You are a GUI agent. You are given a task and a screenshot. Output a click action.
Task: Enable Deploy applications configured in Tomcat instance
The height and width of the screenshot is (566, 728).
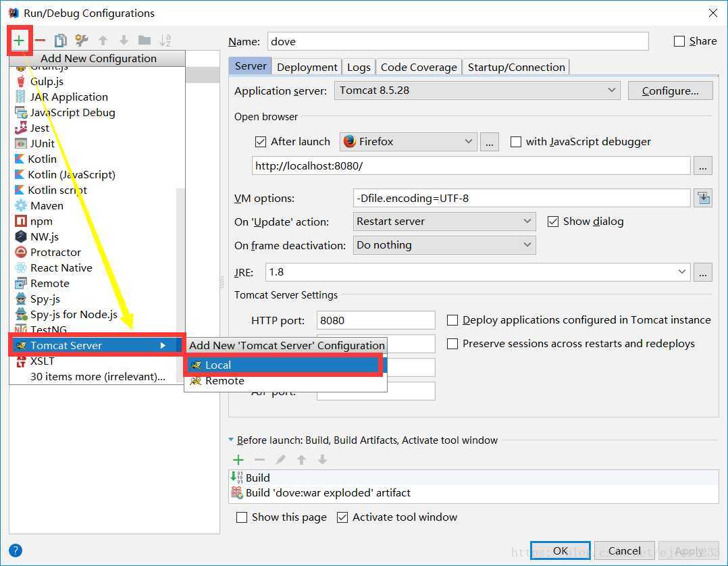click(x=452, y=320)
